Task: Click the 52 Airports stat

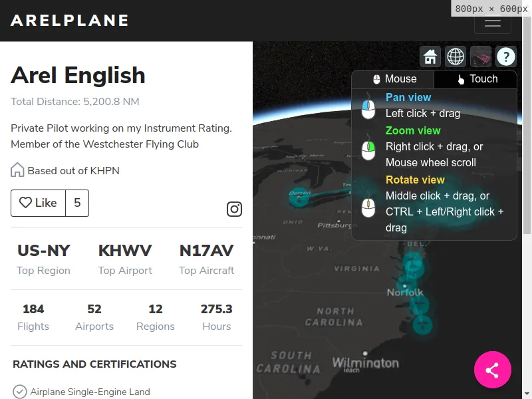Action: [94, 317]
